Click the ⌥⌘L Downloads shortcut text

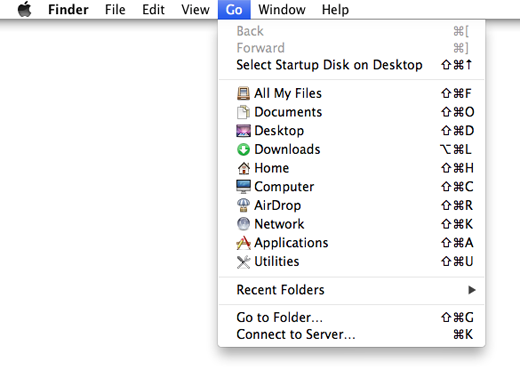456,149
